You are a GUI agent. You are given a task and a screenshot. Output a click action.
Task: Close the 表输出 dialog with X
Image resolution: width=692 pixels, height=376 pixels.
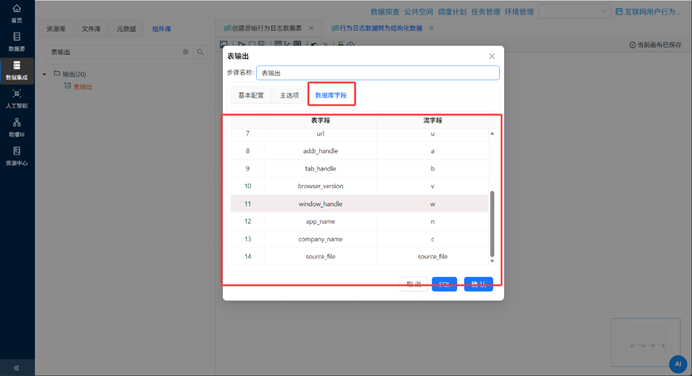492,56
